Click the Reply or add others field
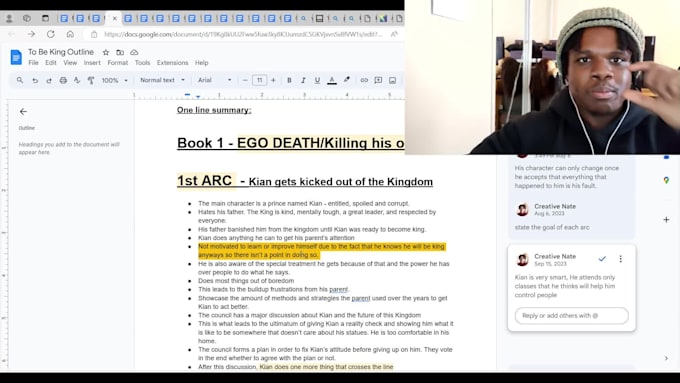The image size is (680, 383). click(572, 316)
